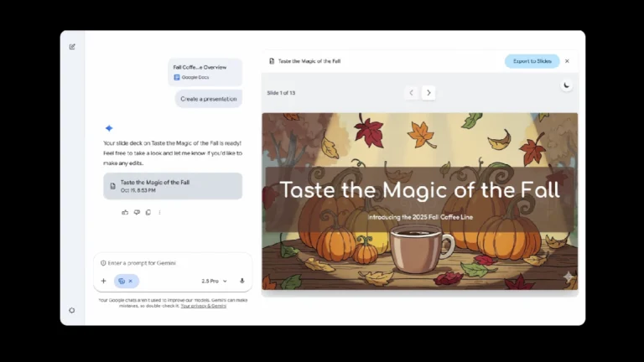Remove the selected tool chip in prompt box
The width and height of the screenshot is (644, 362).
click(131, 282)
